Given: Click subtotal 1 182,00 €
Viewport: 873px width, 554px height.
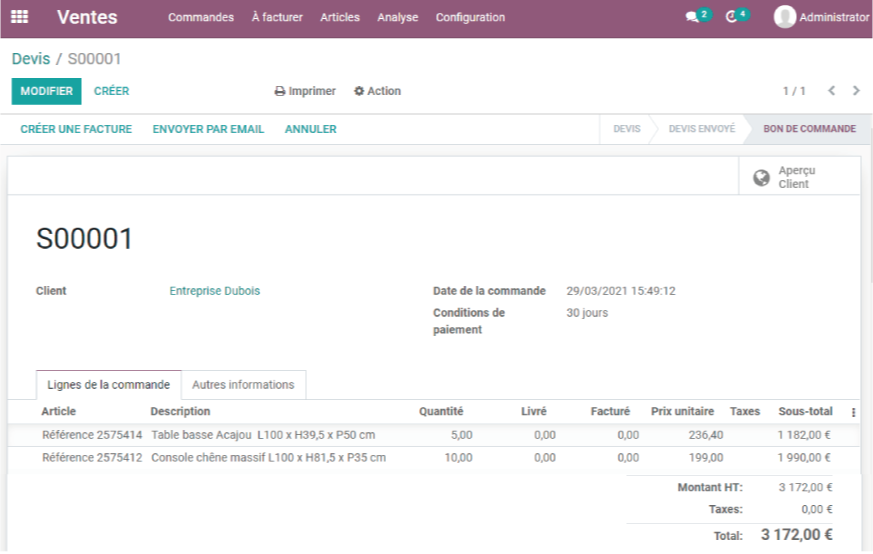Looking at the screenshot, I should 804,435.
